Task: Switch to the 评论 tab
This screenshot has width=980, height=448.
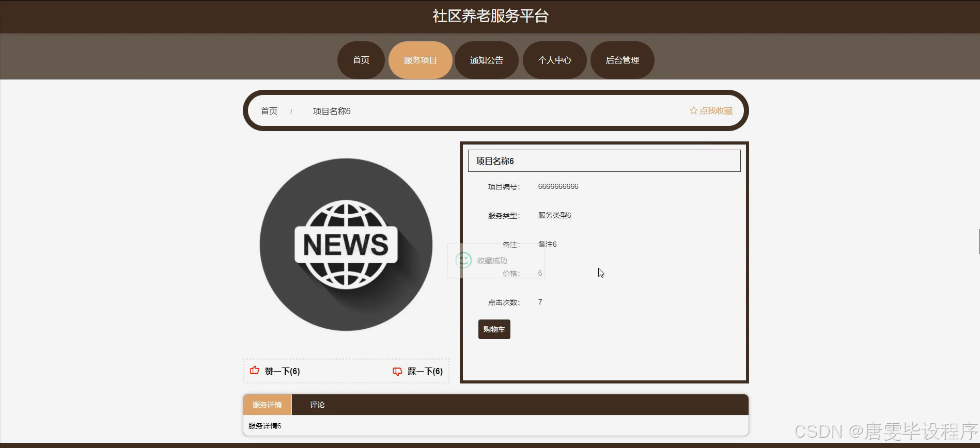Action: click(317, 405)
